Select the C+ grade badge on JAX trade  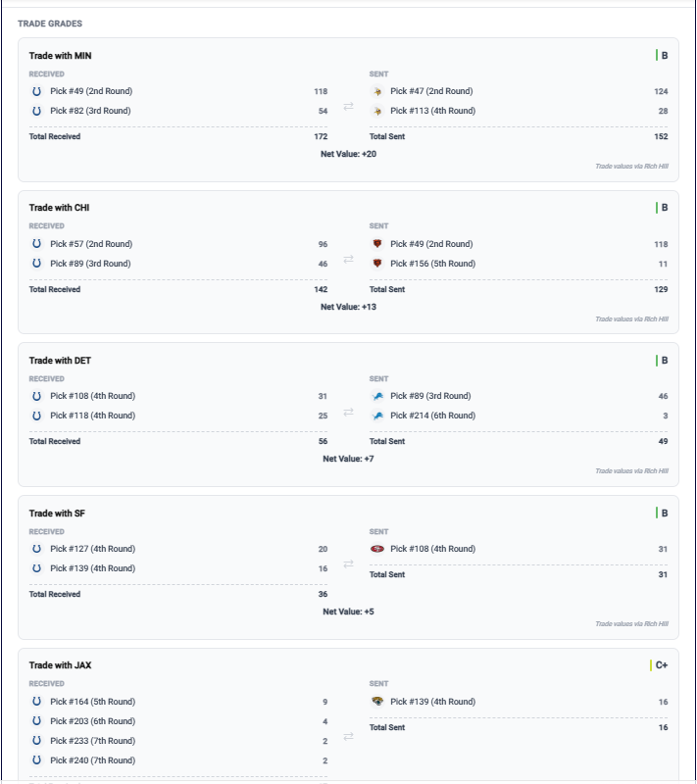pos(659,665)
